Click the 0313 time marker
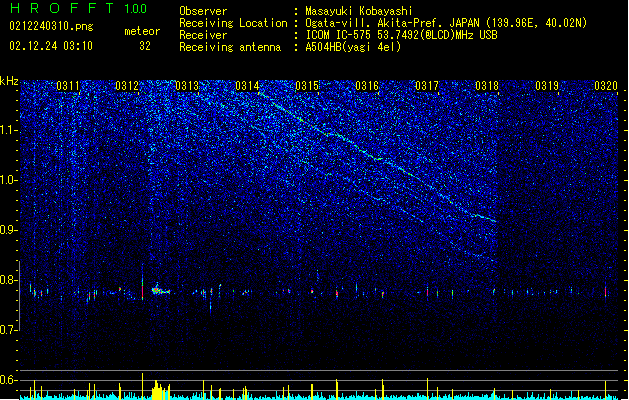The image size is (629, 400). click(187, 85)
